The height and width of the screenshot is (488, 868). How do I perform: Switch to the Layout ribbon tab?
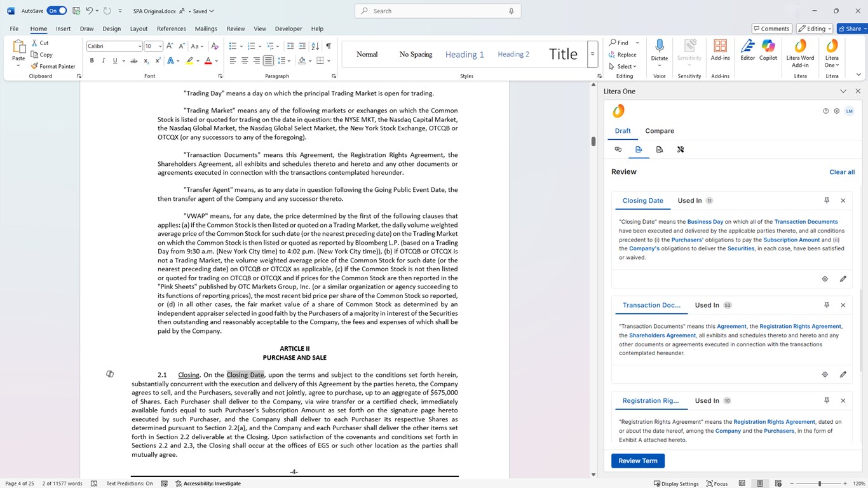139,29
